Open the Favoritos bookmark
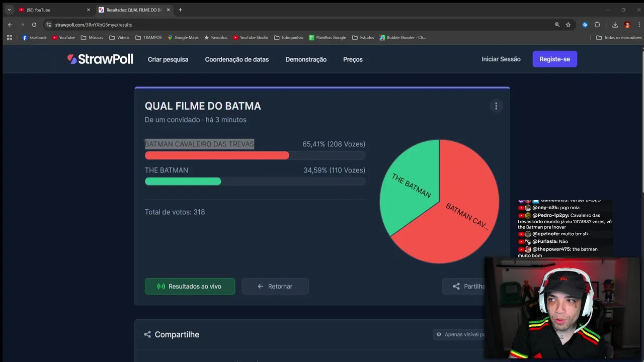Image resolution: width=644 pixels, height=362 pixels. (x=216, y=38)
